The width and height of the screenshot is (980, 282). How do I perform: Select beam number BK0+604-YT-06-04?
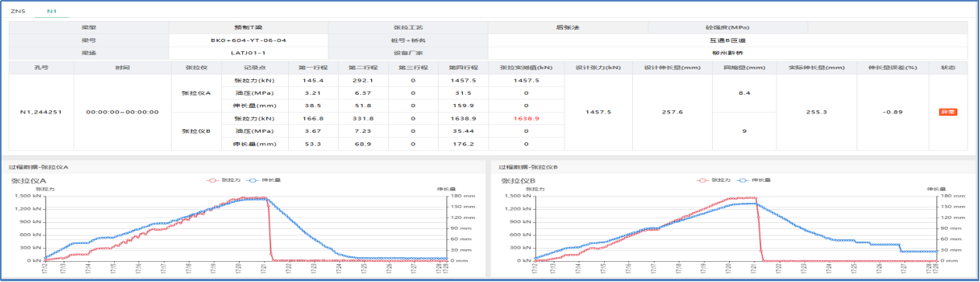pyautogui.click(x=248, y=40)
